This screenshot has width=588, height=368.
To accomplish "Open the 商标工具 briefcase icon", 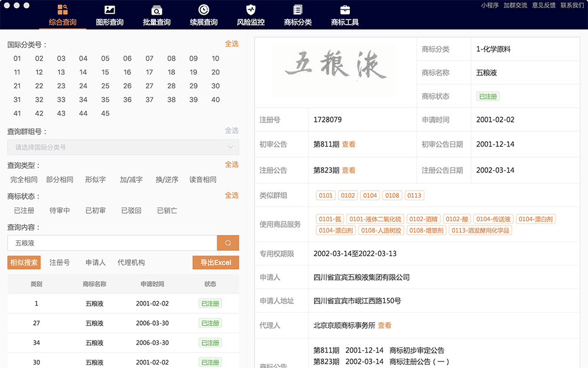I will pos(345,10).
